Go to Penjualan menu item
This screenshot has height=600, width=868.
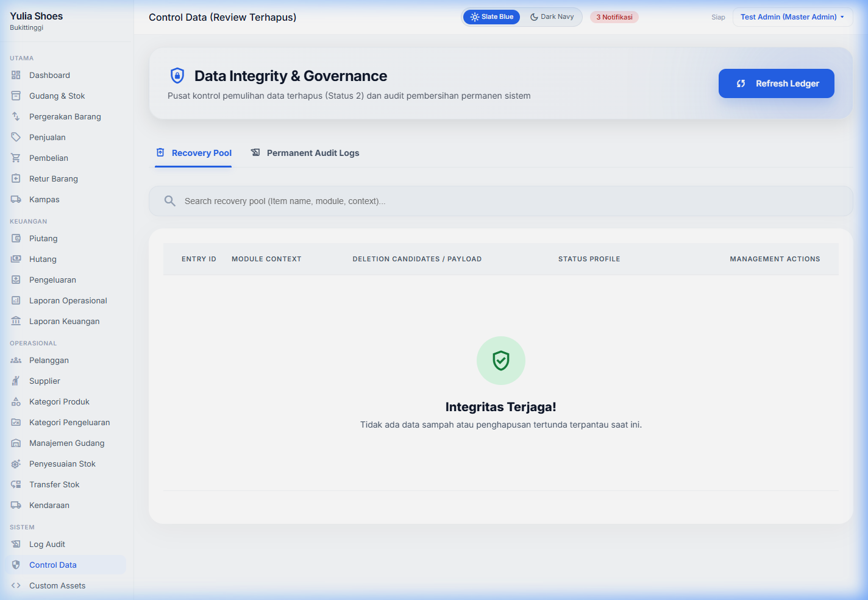tap(67, 137)
